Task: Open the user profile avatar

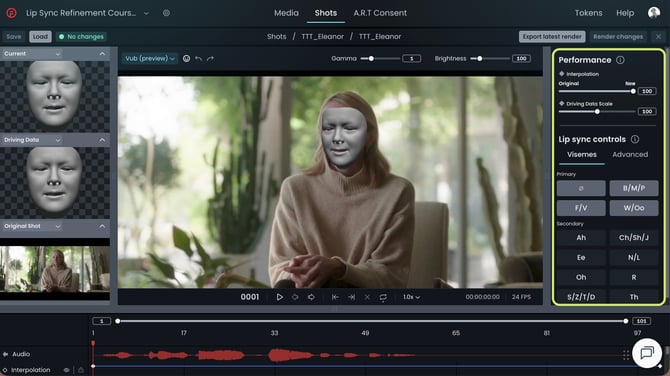Action: pos(653,13)
